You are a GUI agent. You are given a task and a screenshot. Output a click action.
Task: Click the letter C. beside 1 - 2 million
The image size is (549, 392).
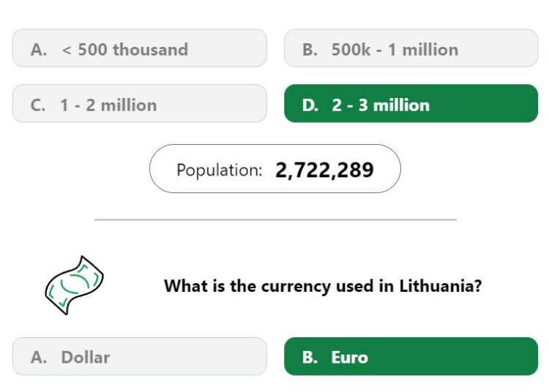coord(38,105)
